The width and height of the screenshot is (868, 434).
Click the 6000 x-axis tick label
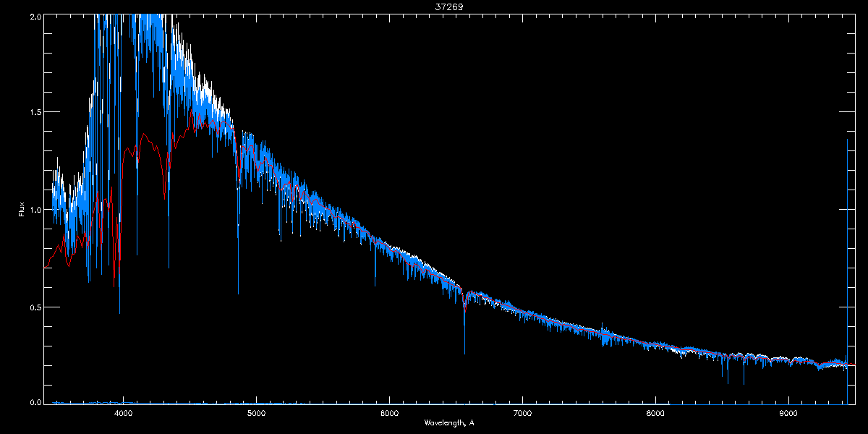[x=389, y=413]
